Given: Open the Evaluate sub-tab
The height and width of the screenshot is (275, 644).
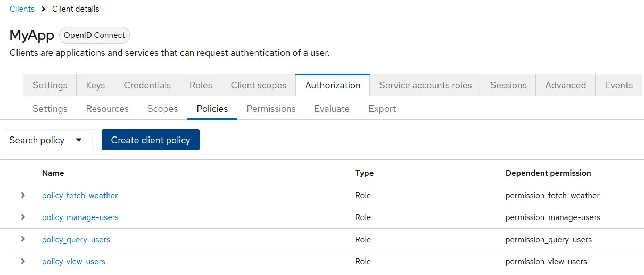Looking at the screenshot, I should click(x=332, y=109).
